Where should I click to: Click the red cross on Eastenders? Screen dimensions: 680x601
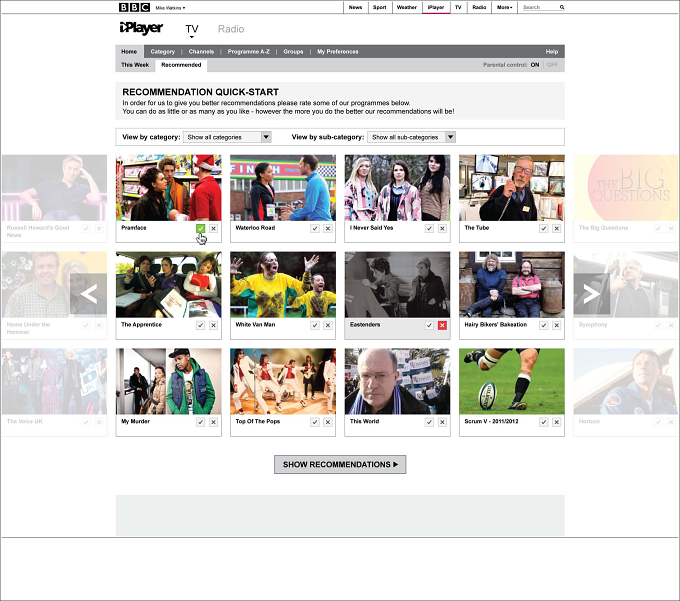point(442,325)
